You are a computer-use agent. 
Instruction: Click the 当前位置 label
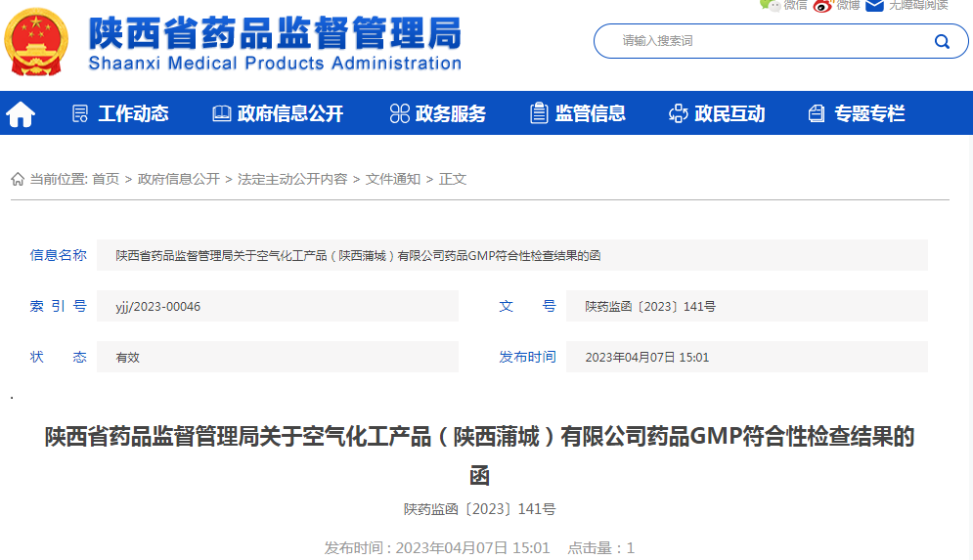tap(59, 179)
